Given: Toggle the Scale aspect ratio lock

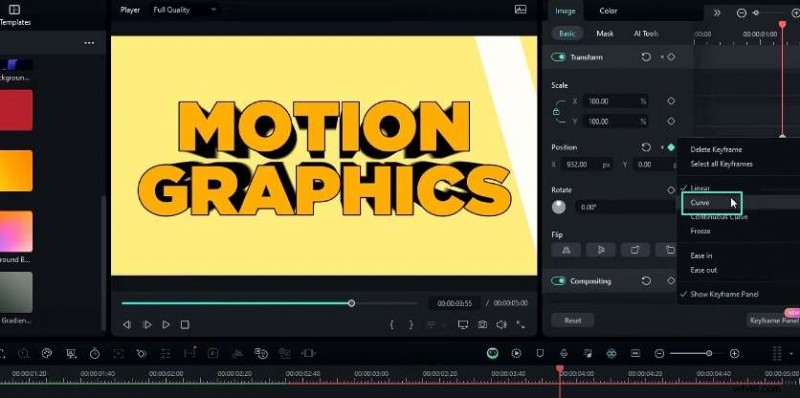Looking at the screenshot, I should (557, 112).
